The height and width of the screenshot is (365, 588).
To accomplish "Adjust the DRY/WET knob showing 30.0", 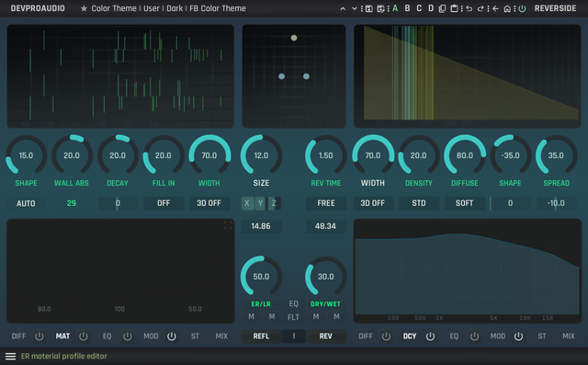I will [x=325, y=277].
